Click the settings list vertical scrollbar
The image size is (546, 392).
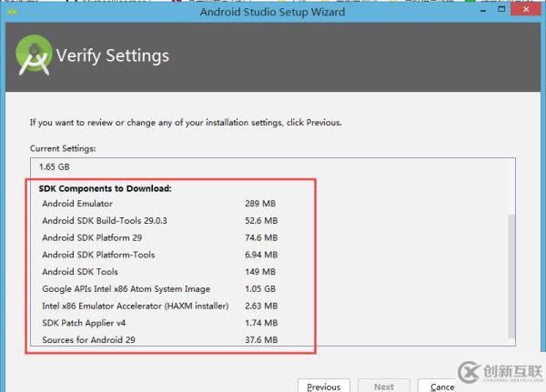click(511, 276)
